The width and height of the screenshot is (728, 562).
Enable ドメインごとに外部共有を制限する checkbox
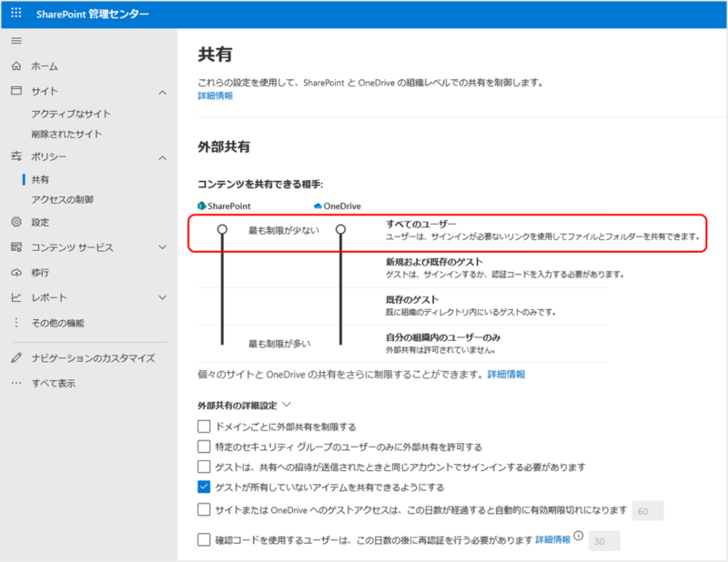(204, 427)
